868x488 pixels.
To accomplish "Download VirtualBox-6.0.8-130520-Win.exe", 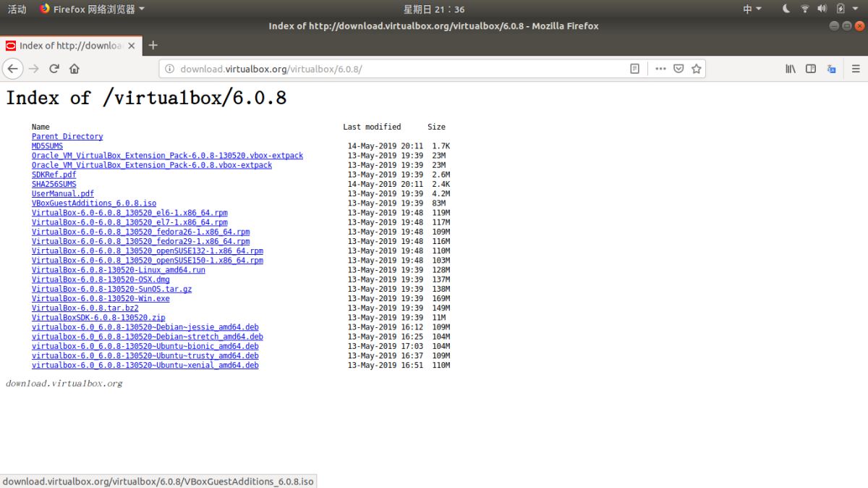I will point(101,298).
